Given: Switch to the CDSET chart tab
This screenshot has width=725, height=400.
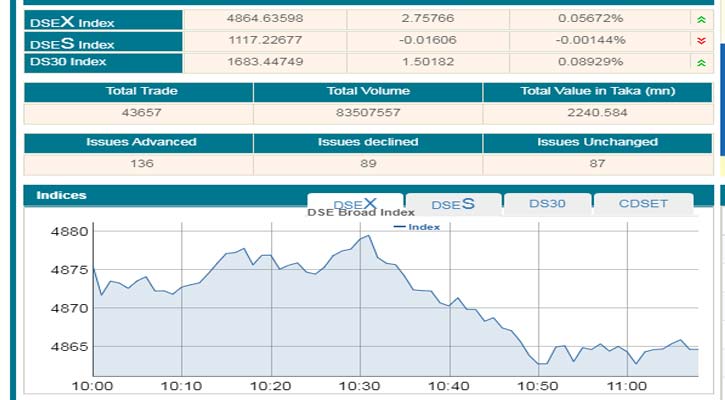Looking at the screenshot, I should point(642,204).
